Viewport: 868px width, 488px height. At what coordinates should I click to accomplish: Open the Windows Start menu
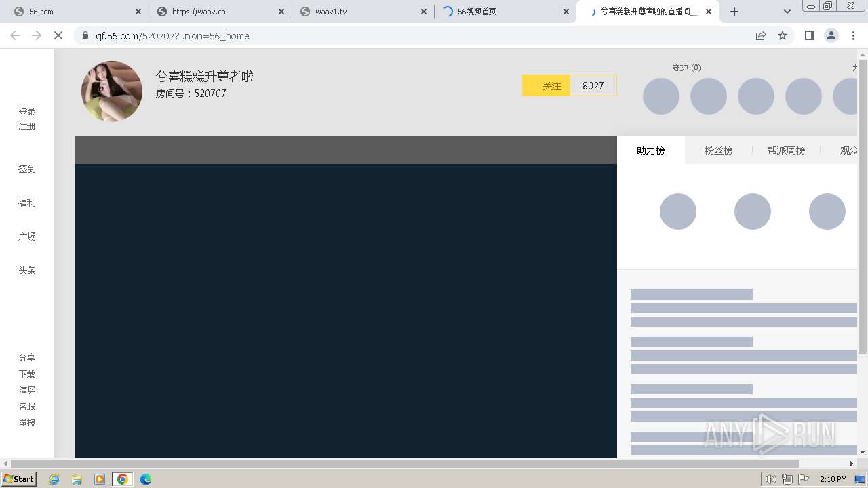pos(19,479)
